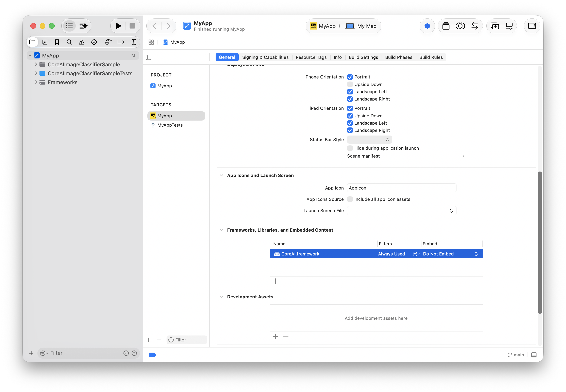The height and width of the screenshot is (392, 566).
Task: Open the Project navigator folder icon
Action: (x=32, y=42)
